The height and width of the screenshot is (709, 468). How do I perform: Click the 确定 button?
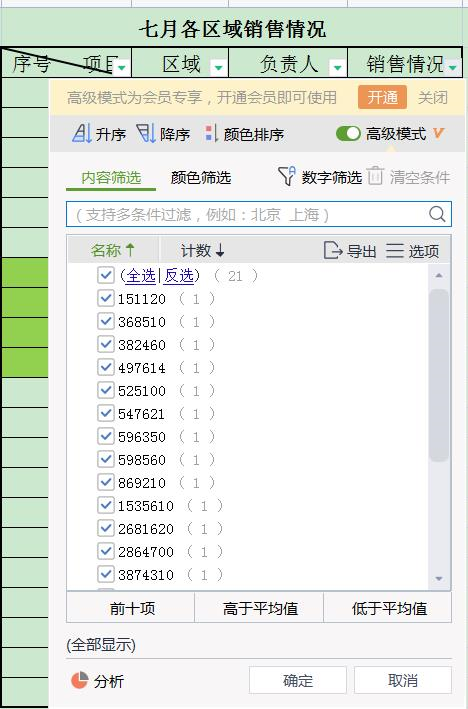pyautogui.click(x=298, y=680)
